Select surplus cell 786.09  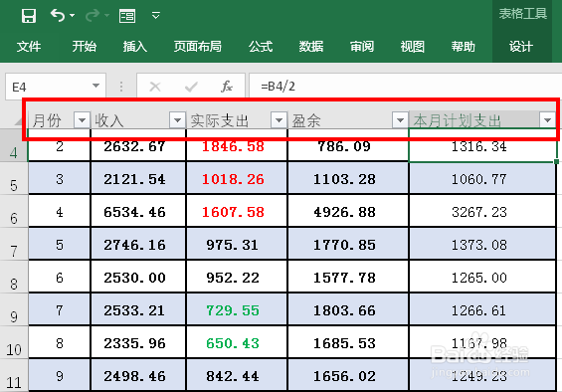pyautogui.click(x=348, y=146)
